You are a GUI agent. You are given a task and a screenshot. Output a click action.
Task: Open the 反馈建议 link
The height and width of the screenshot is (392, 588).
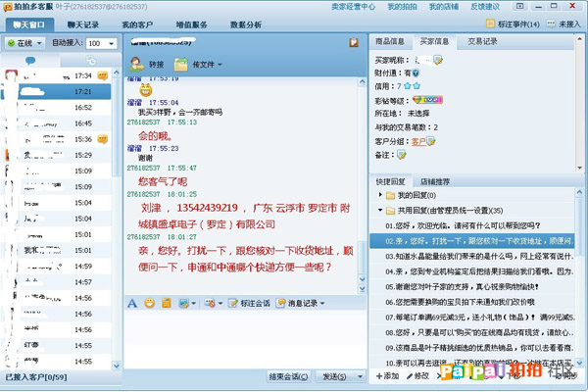coord(485,7)
